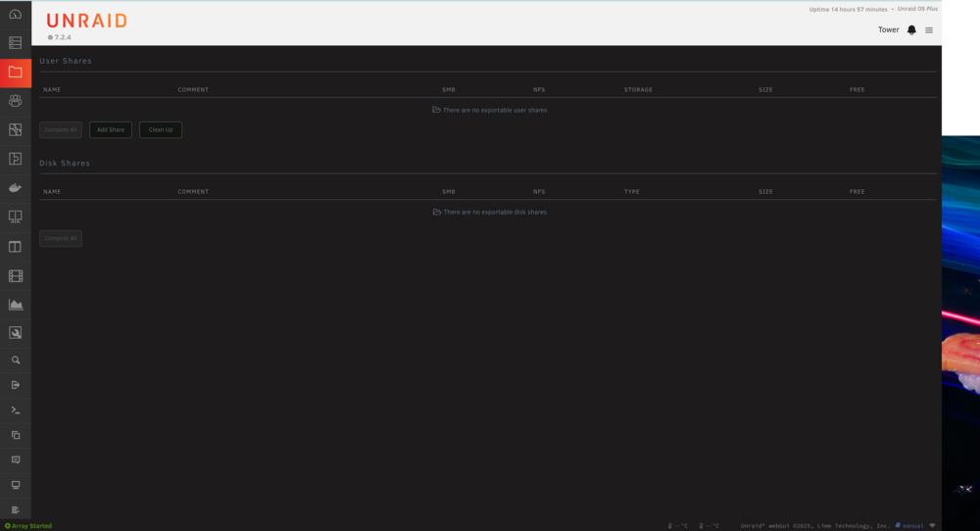980x531 pixels.
Task: Click the Logout arrow-exit icon
Action: pyautogui.click(x=16, y=385)
